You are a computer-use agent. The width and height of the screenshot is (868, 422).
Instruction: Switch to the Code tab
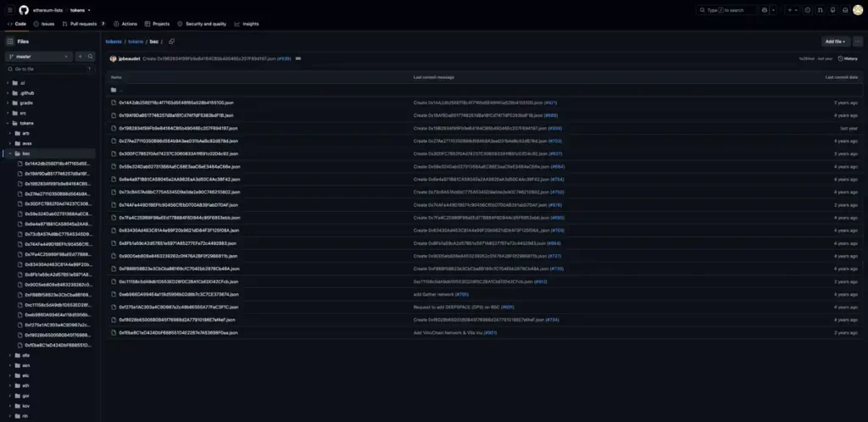click(x=17, y=24)
